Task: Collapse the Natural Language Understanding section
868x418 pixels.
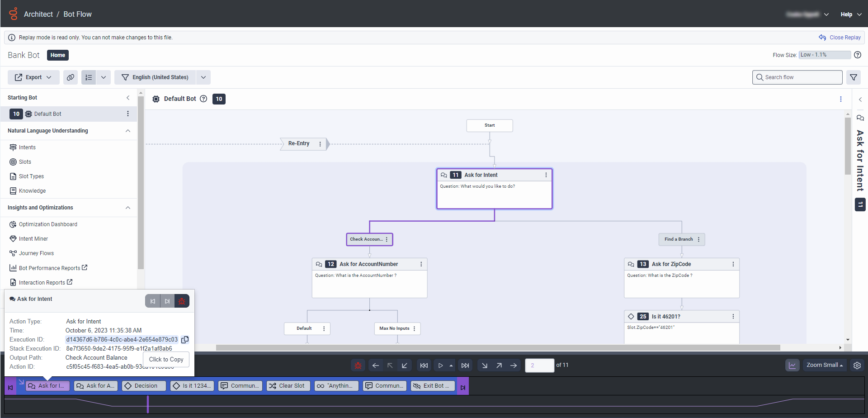Action: tap(128, 131)
